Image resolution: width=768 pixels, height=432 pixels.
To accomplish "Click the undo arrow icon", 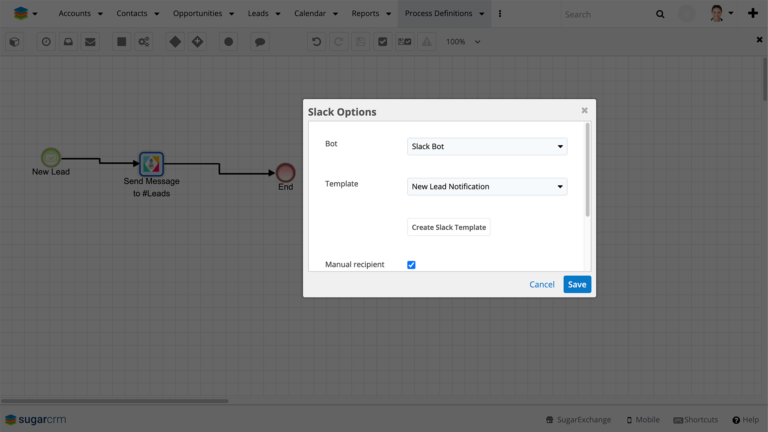I will tap(316, 42).
